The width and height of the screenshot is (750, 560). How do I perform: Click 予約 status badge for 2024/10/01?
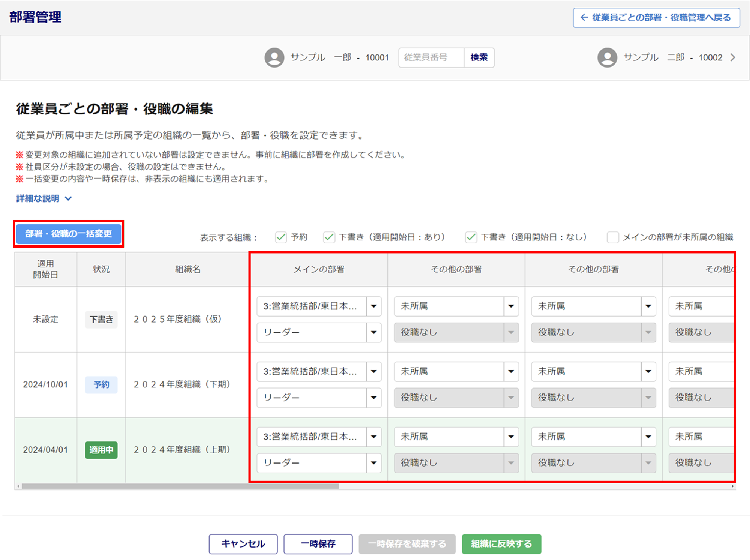(x=101, y=384)
